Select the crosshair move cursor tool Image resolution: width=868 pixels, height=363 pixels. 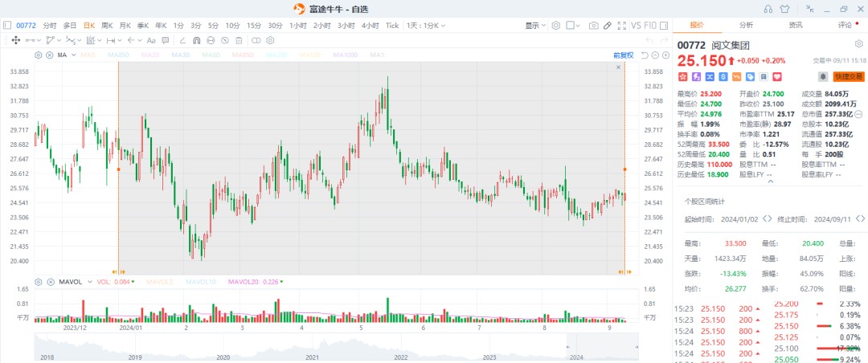point(15,40)
